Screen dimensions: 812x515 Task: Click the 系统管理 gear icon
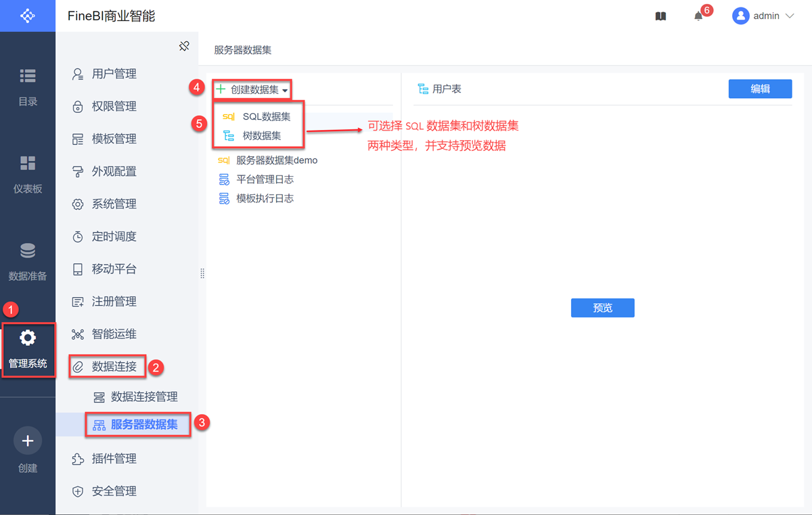[x=78, y=204]
